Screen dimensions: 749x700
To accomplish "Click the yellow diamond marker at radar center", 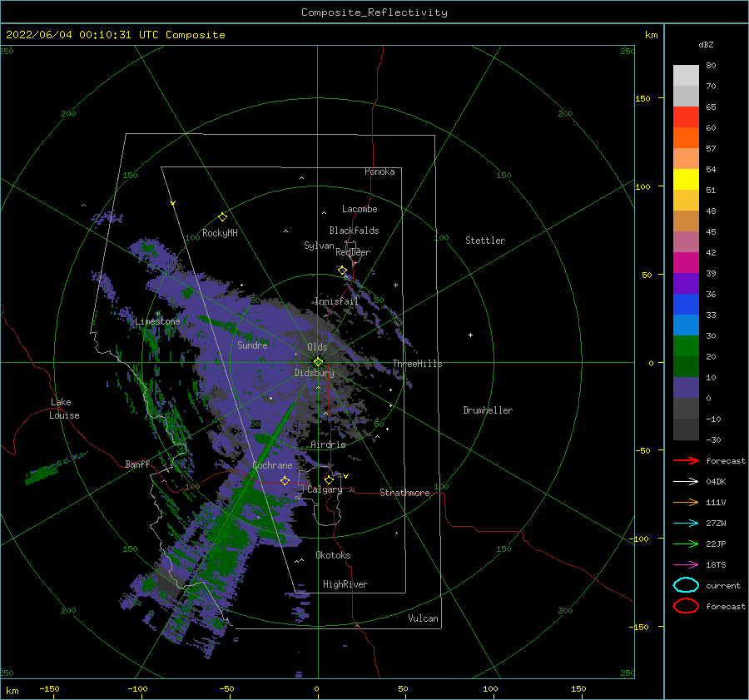I will point(318,362).
